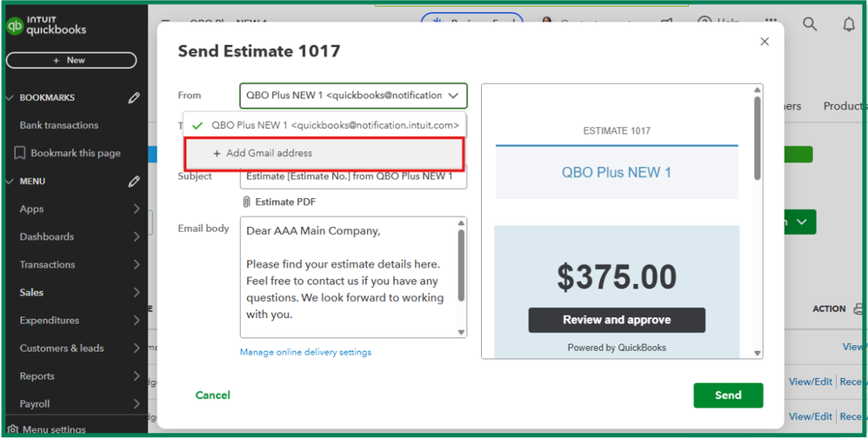This screenshot has width=868, height=438.
Task: Edit menu with the pencil icon
Action: pos(134,182)
